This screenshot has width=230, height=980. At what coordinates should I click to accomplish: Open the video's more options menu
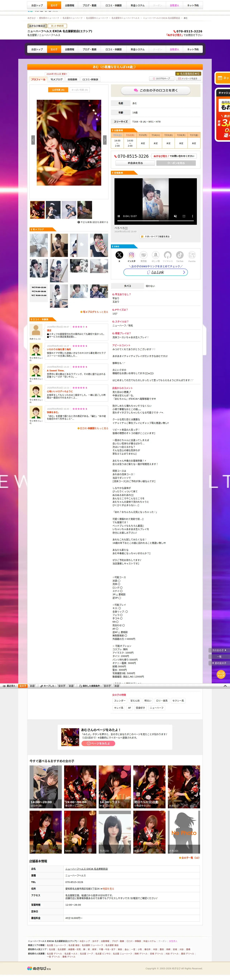click(192, 216)
